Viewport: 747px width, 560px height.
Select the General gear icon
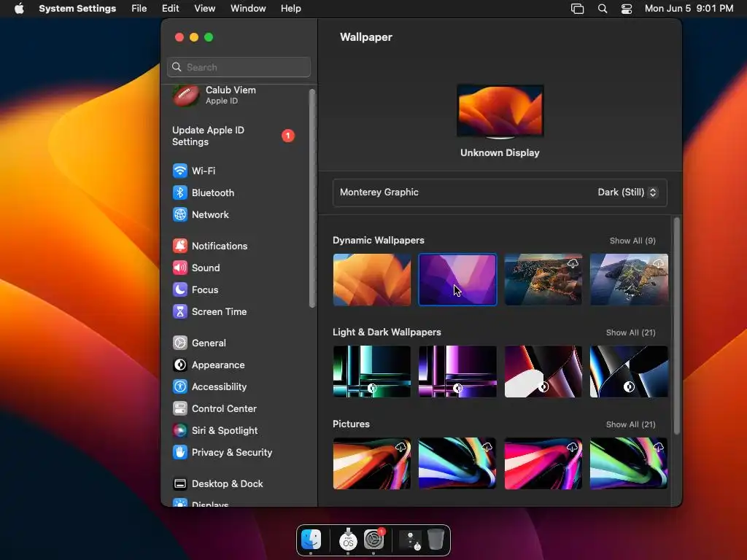pos(180,343)
